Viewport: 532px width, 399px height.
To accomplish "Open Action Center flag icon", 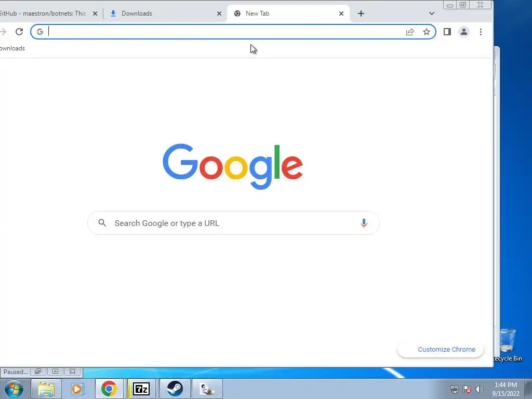I will (x=467, y=389).
